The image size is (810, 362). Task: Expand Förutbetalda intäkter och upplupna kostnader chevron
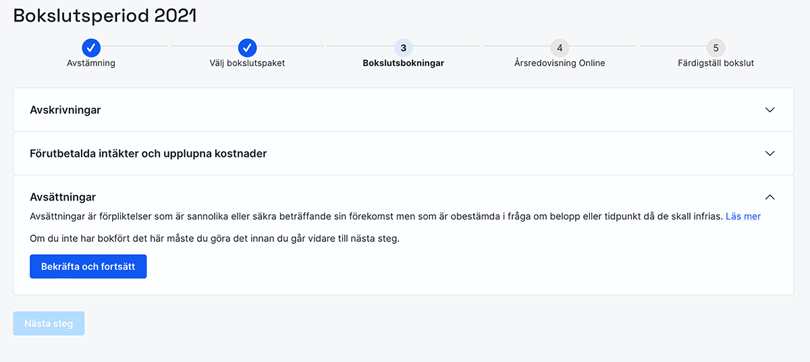pos(770,153)
